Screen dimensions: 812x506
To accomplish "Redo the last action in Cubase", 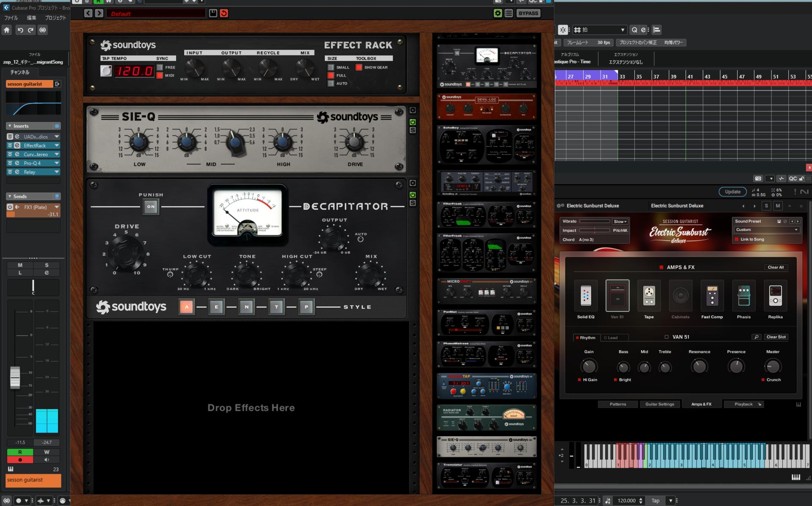I will point(30,30).
